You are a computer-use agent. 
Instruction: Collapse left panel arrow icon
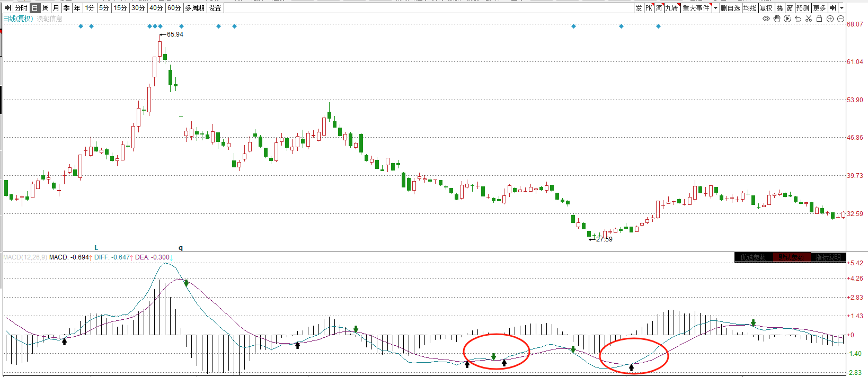tap(7, 8)
